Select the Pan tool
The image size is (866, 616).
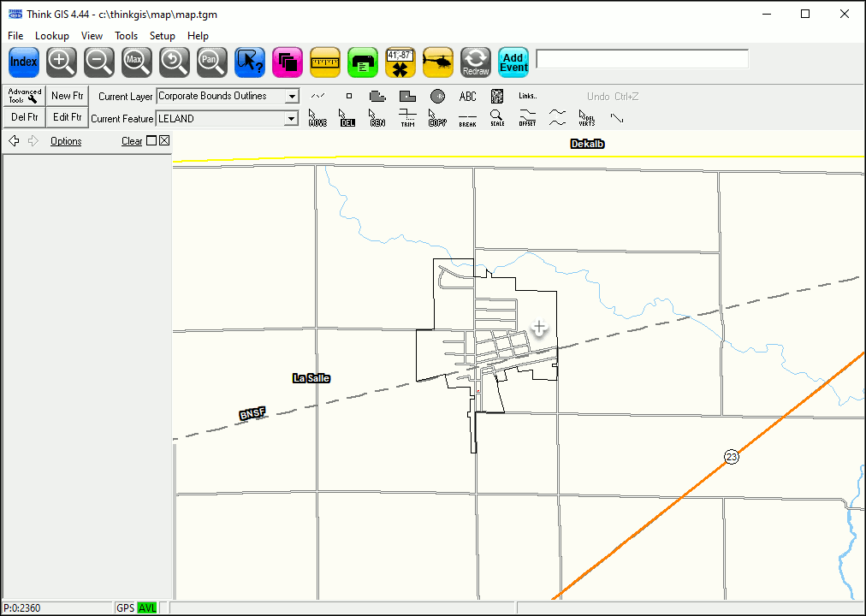click(x=212, y=62)
